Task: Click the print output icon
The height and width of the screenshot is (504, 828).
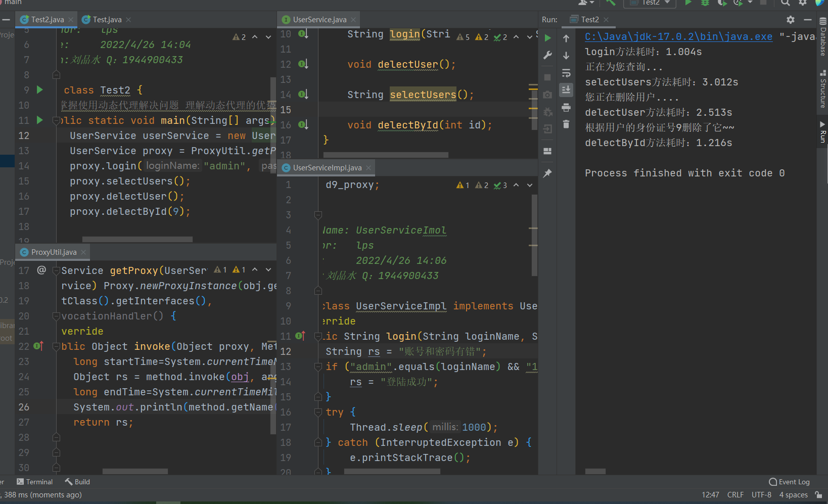Action: (566, 107)
